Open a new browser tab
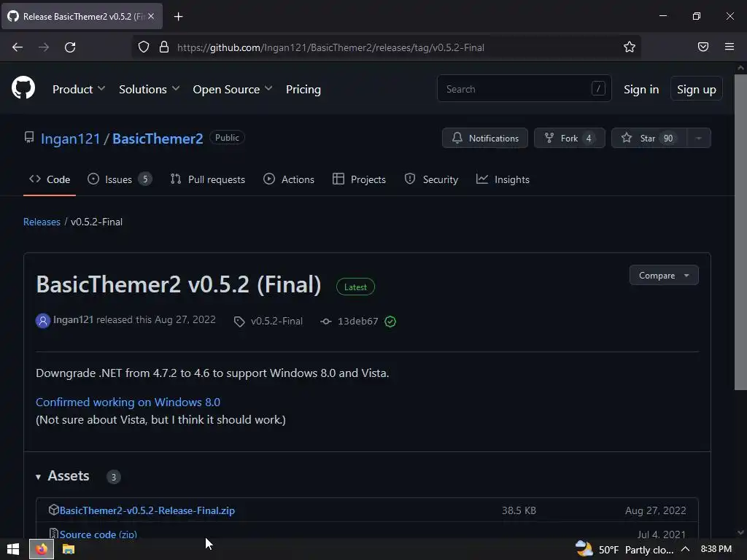The width and height of the screenshot is (747, 560). [178, 17]
